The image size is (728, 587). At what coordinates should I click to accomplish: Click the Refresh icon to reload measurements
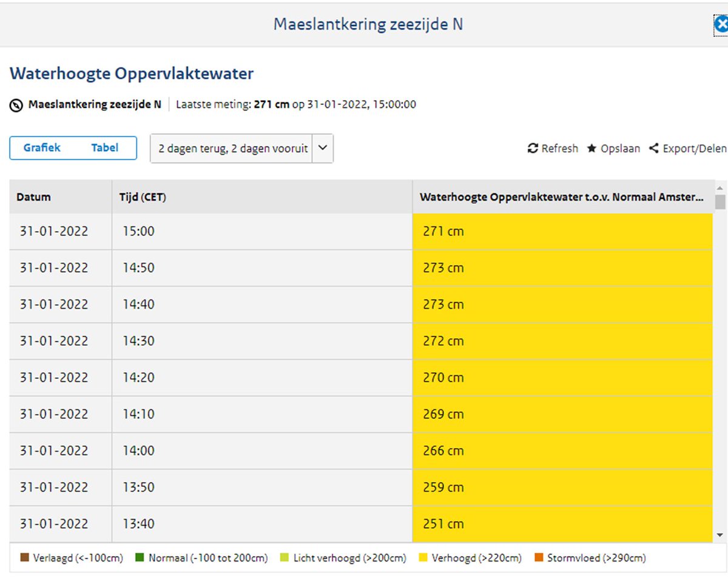533,148
